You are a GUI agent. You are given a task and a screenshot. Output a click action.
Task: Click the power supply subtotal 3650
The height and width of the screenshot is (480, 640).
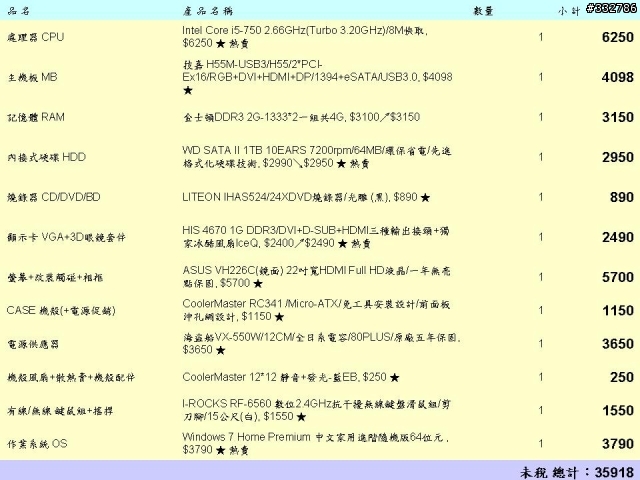pyautogui.click(x=618, y=344)
